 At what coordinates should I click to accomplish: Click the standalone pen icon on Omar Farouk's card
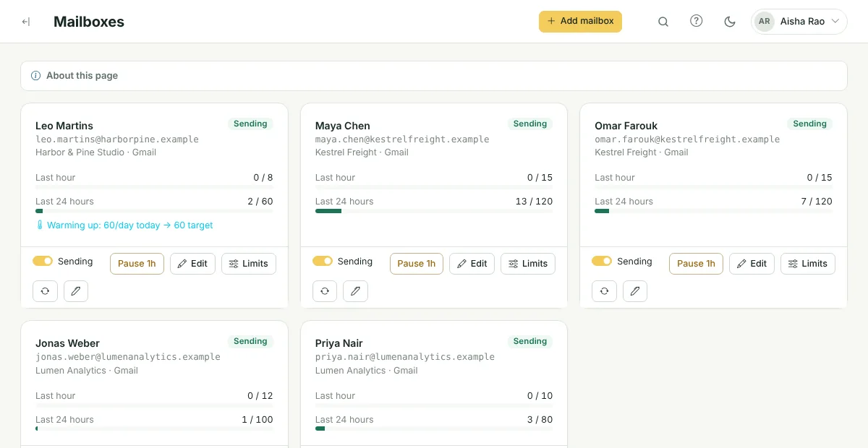tap(635, 291)
